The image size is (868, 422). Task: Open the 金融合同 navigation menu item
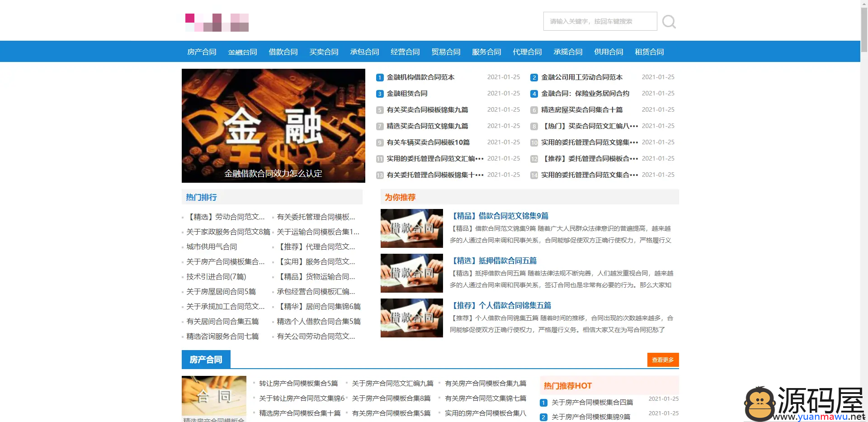click(242, 52)
